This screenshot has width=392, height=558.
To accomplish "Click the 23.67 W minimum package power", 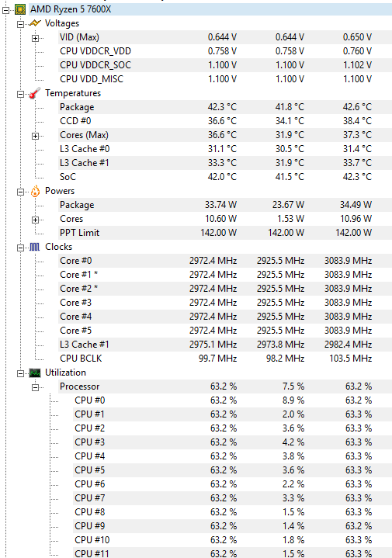I will point(289,205).
